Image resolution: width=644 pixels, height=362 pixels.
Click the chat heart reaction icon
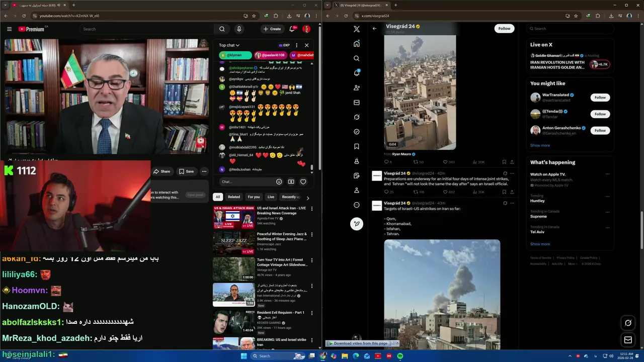[303, 182]
